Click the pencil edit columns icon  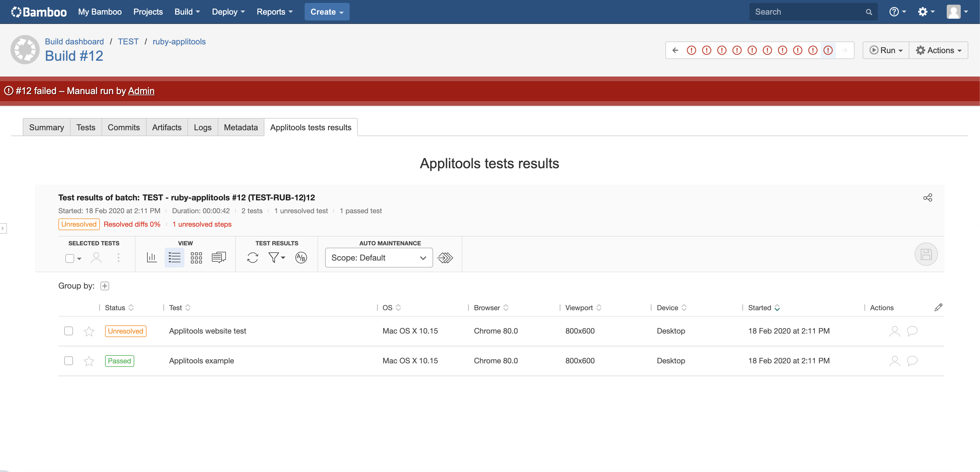click(x=938, y=308)
